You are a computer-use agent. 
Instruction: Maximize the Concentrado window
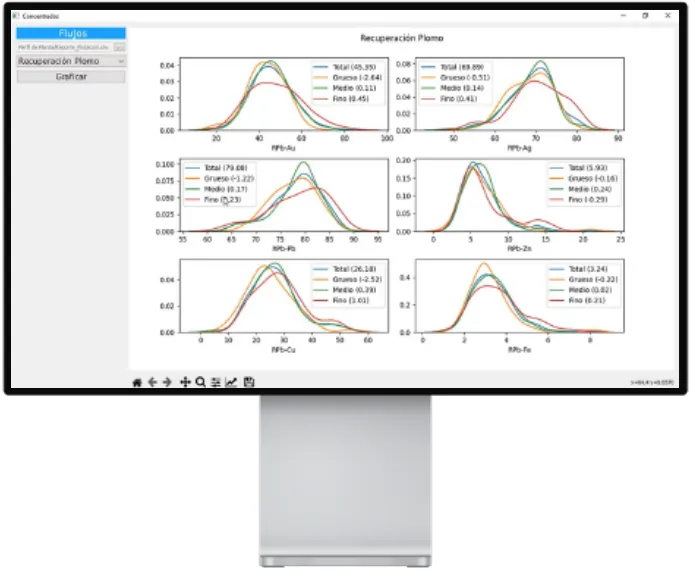pyautogui.click(x=645, y=16)
